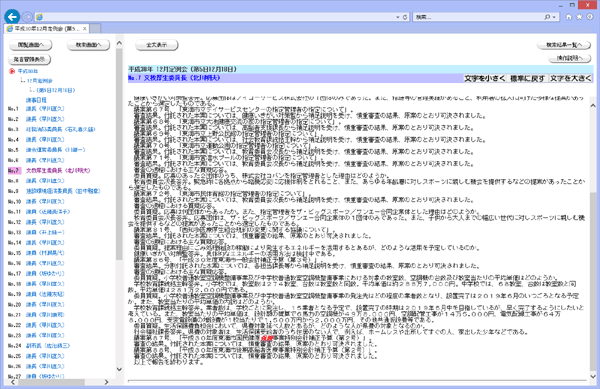Open the member link in row No.17
This screenshot has width=600, height=389.
[45, 274]
